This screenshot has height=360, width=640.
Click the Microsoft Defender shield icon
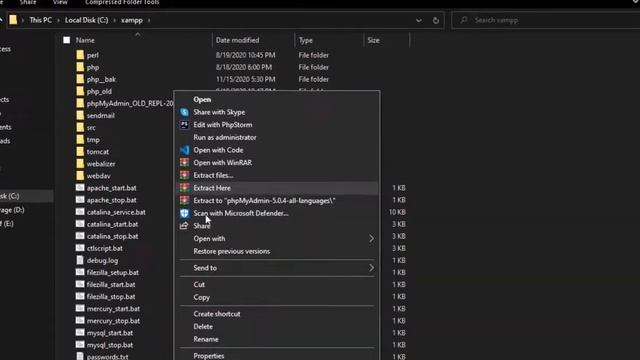pos(184,213)
